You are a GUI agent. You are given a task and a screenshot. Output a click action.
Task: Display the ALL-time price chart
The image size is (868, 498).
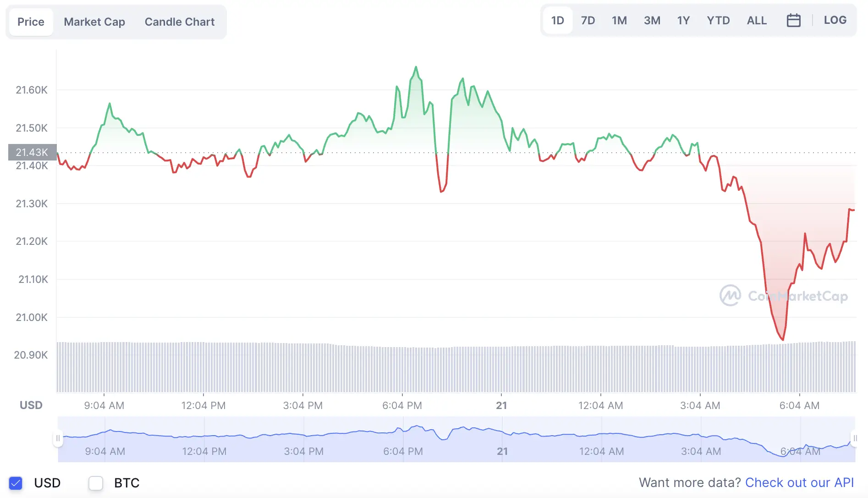pyautogui.click(x=757, y=20)
